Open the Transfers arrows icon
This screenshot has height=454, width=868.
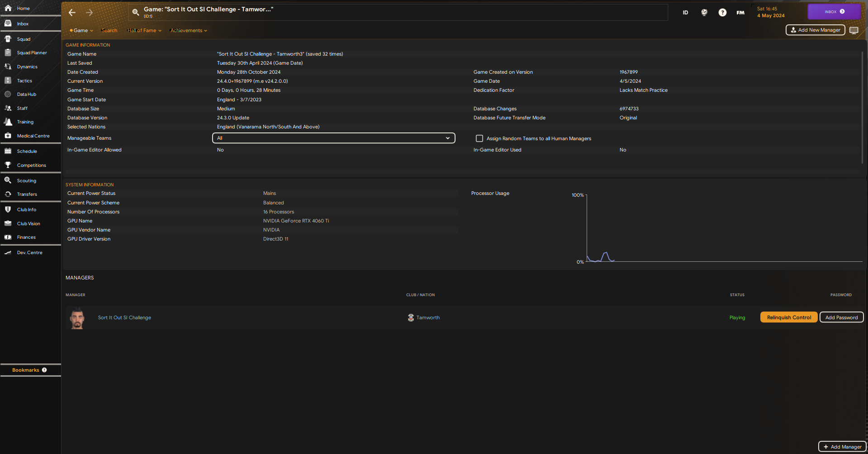pyautogui.click(x=8, y=194)
